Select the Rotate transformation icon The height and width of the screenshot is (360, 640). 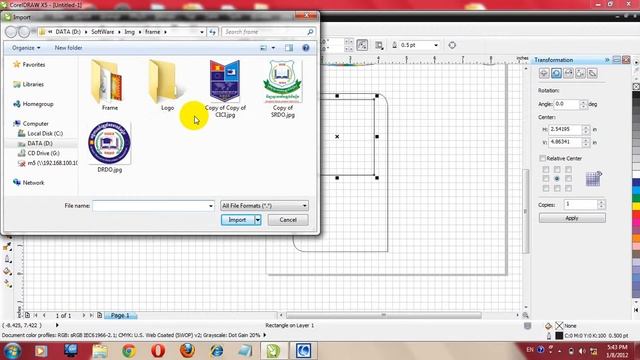(556, 73)
